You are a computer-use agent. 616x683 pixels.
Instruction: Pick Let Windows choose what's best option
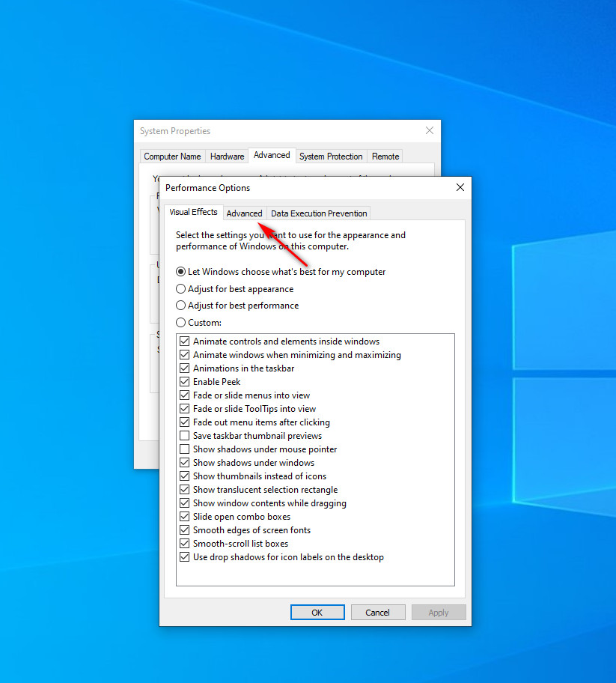click(181, 272)
